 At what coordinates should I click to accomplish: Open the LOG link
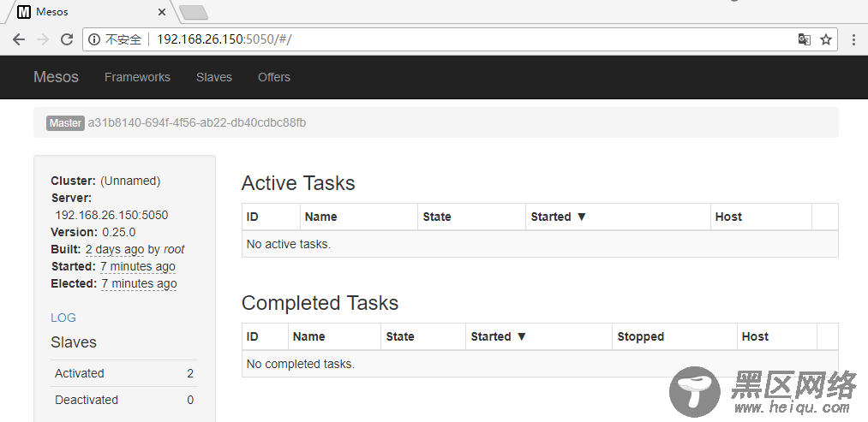(x=63, y=318)
